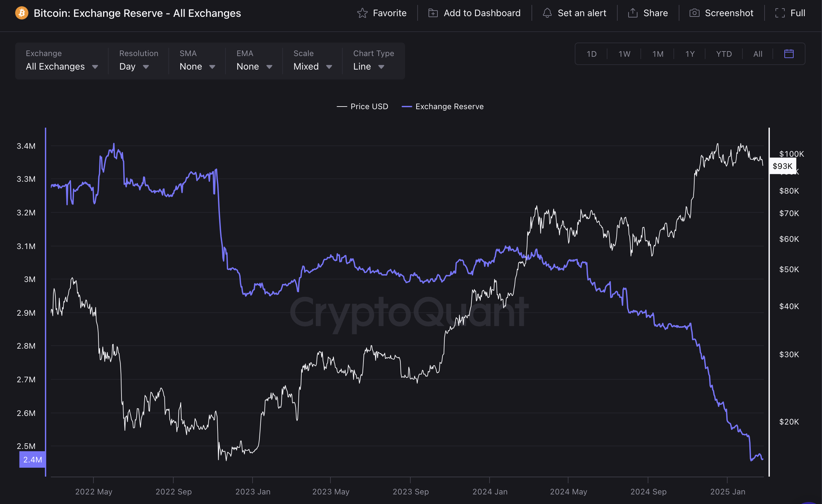This screenshot has height=504, width=822.
Task: Open the Scale dropdown showing Mixed
Action: coord(313,61)
